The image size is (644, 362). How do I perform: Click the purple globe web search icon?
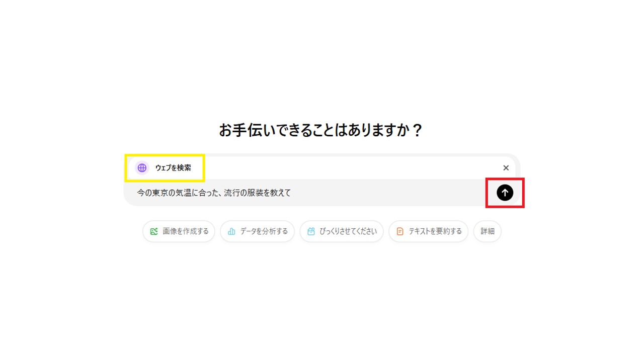(x=142, y=168)
